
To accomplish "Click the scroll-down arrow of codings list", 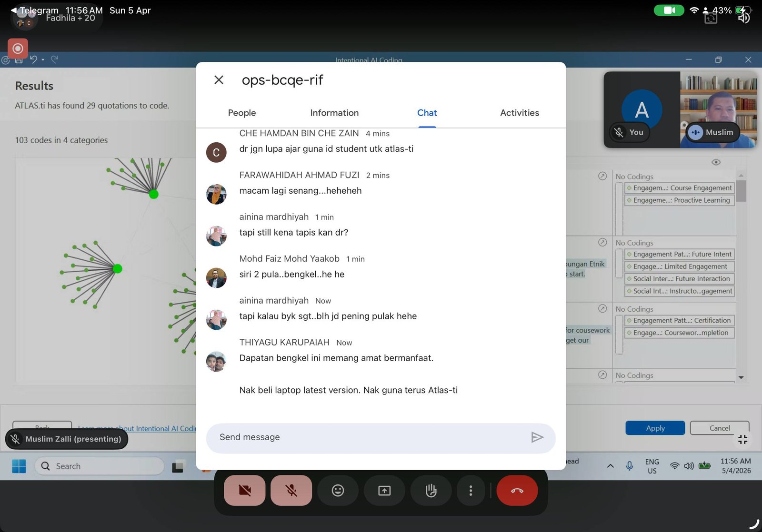I will coord(741,377).
